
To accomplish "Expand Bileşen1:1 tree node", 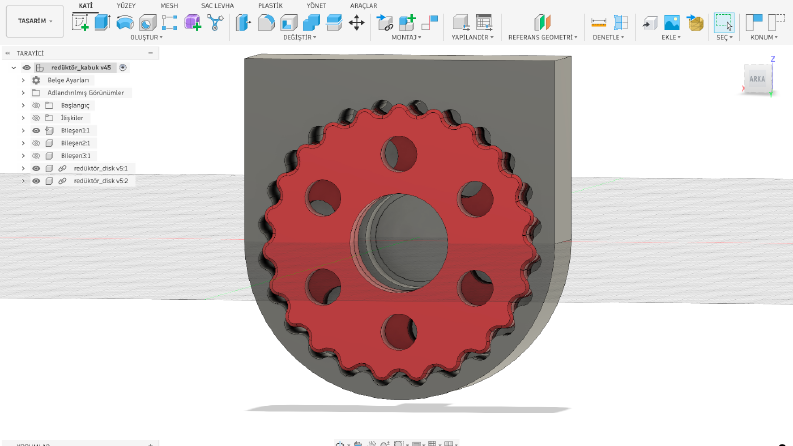I will (23, 130).
